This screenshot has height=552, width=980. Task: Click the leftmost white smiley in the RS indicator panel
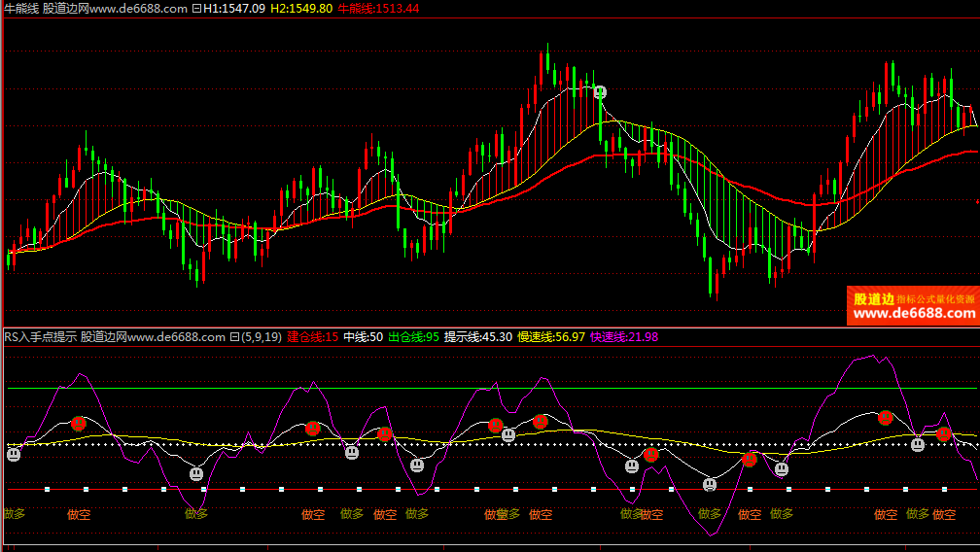[x=14, y=453]
